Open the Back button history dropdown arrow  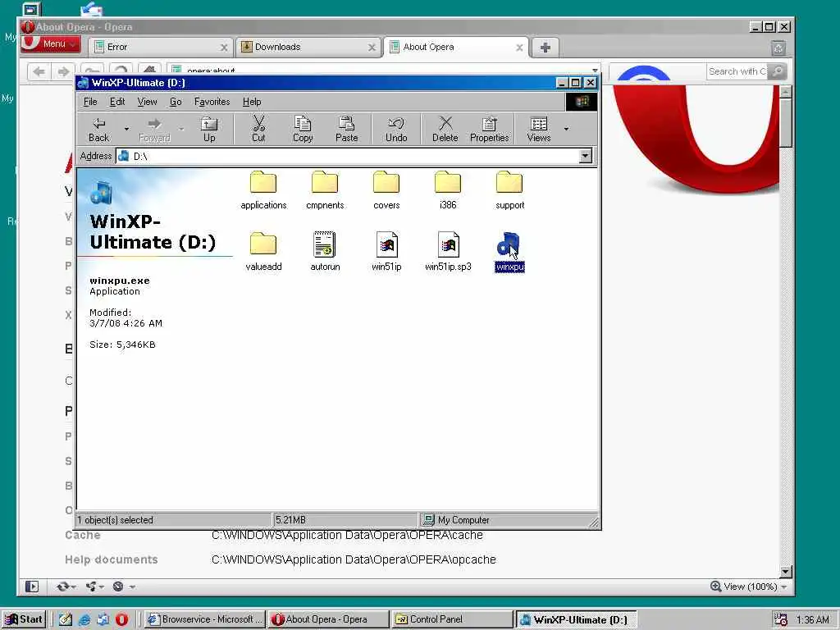(x=126, y=129)
